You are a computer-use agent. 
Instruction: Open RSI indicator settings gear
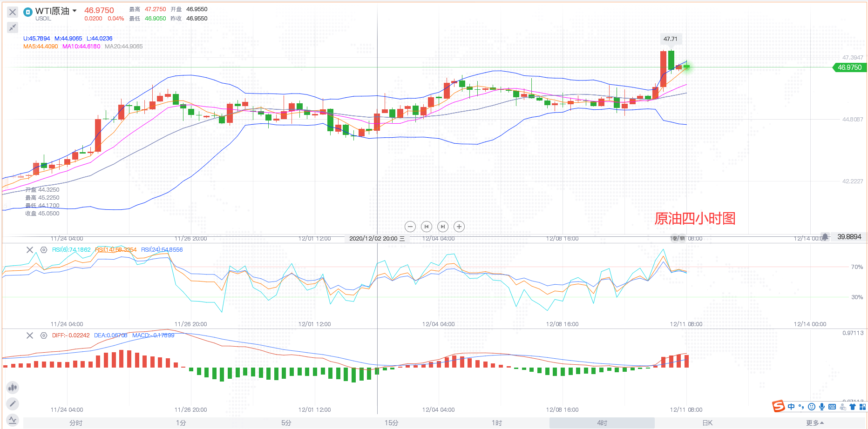(x=44, y=250)
